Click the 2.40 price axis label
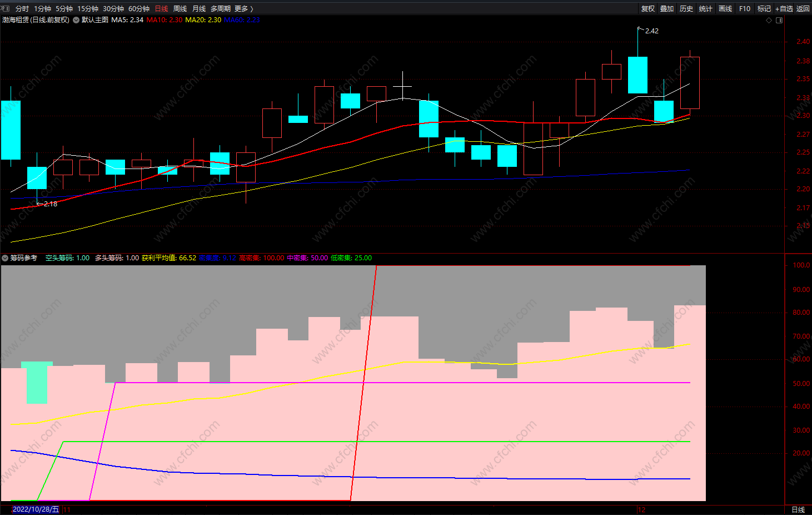812x515 pixels. click(803, 42)
